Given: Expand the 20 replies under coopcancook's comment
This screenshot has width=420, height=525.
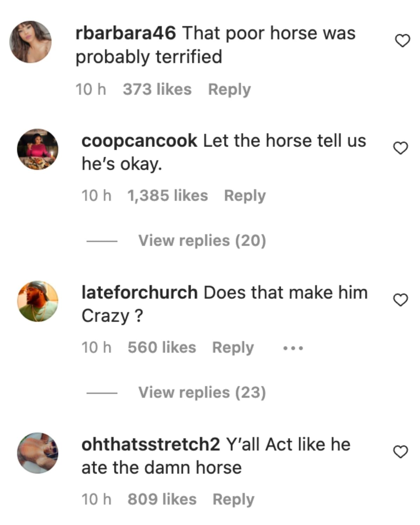Looking at the screenshot, I should point(202,240).
